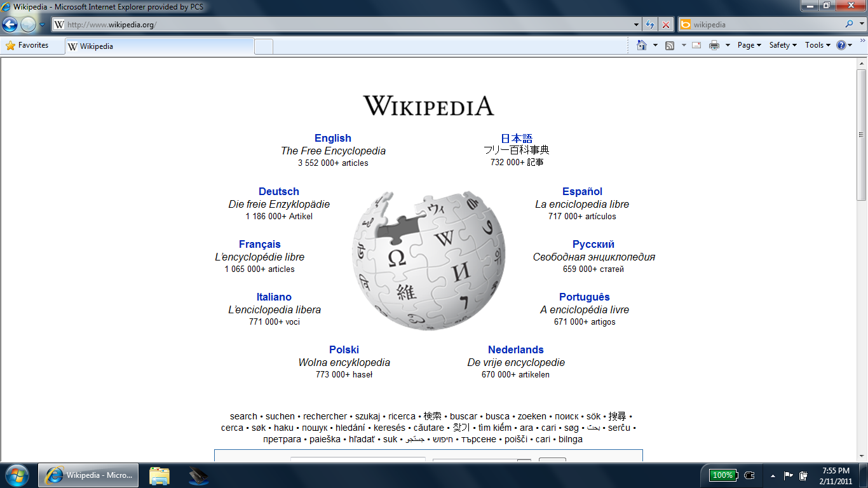868x488 pixels.
Task: Click 'De vrije encyclopedie' text
Action: click(516, 362)
